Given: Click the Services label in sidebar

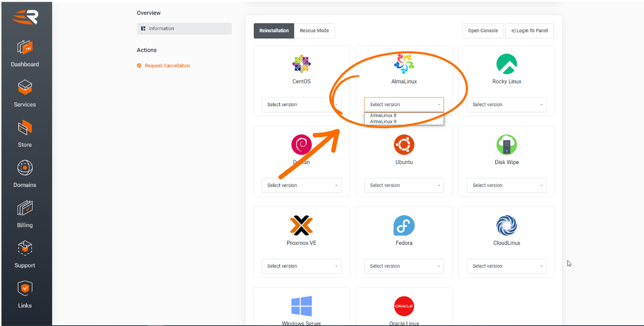Looking at the screenshot, I should (25, 105).
